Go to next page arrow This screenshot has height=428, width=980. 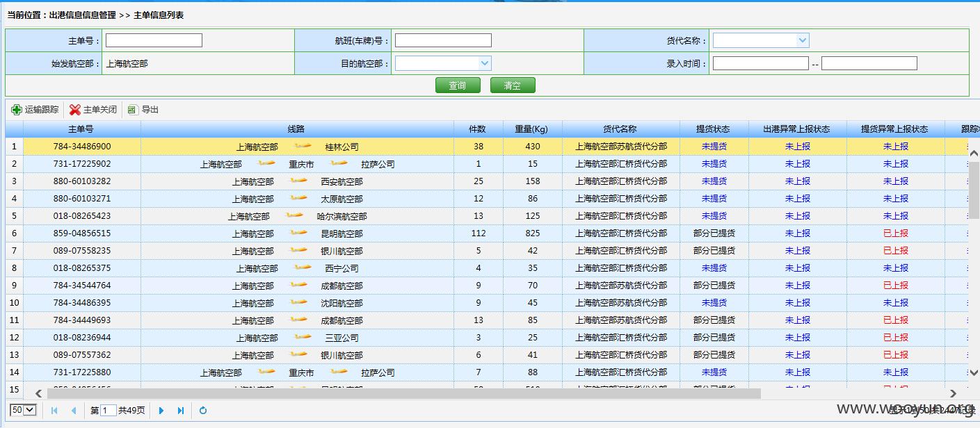pos(161,411)
